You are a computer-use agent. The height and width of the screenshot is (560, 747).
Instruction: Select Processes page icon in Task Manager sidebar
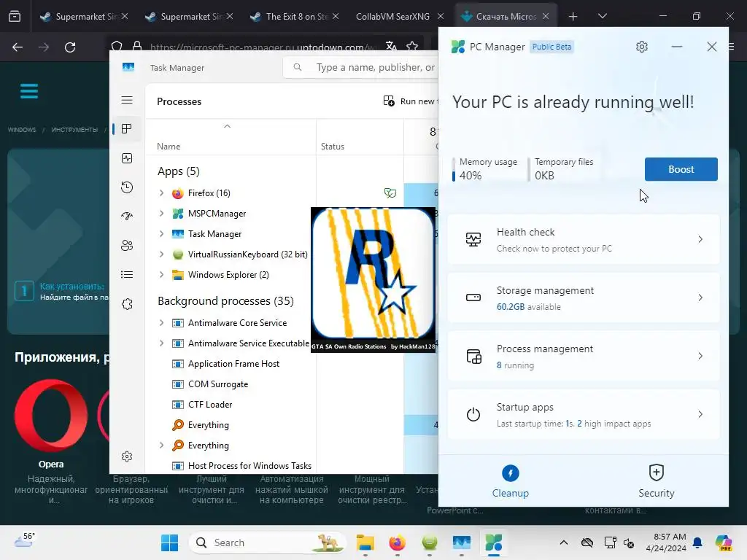pos(127,129)
